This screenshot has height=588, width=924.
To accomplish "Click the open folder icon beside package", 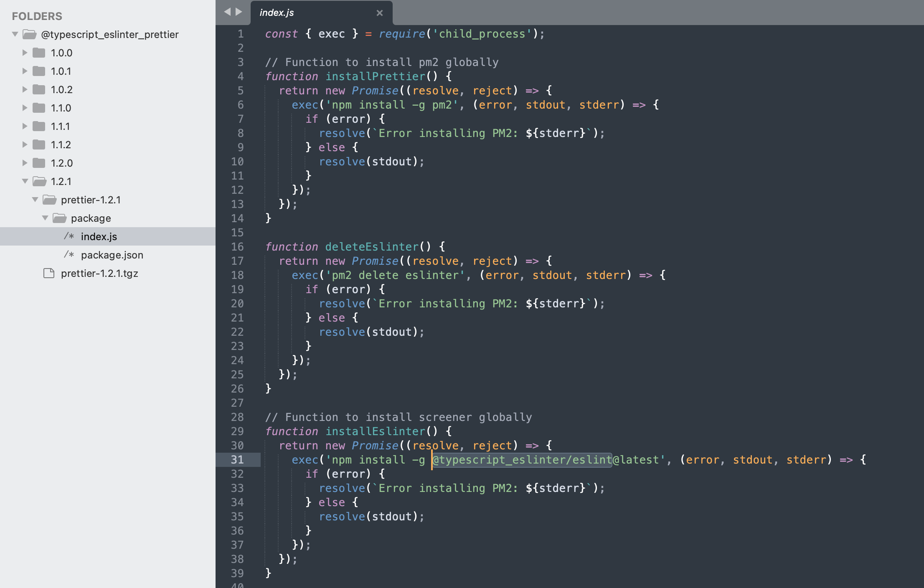I will 60,218.
